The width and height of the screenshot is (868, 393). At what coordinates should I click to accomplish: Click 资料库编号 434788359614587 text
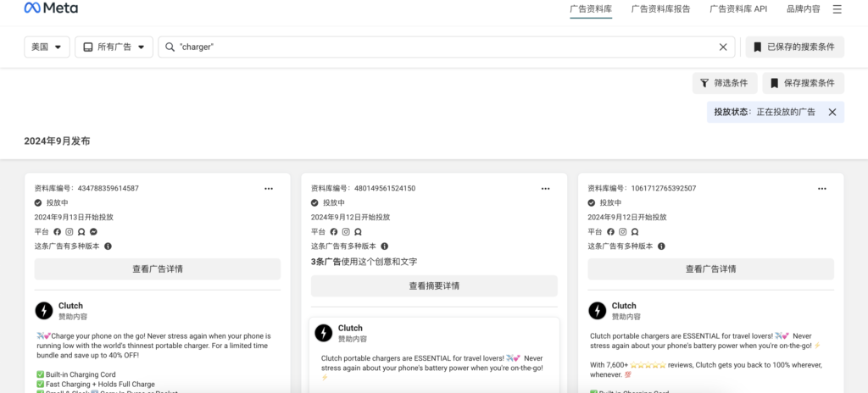click(x=86, y=188)
